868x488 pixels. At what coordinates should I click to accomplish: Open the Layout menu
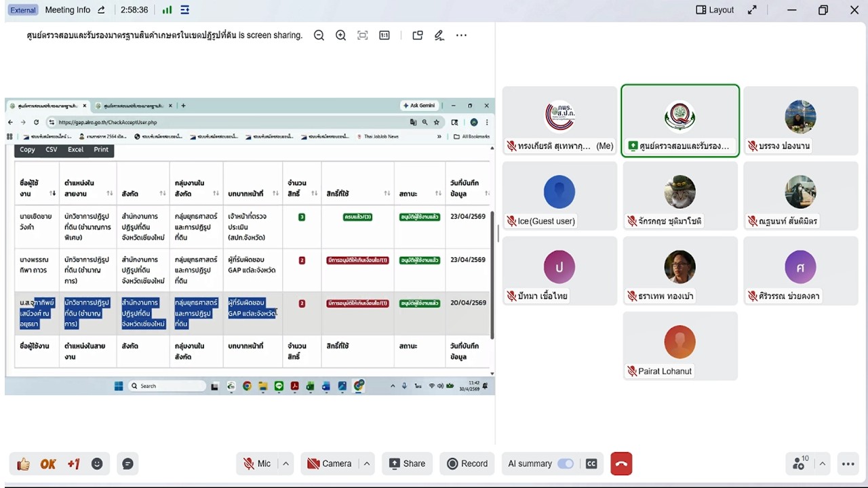tap(715, 10)
